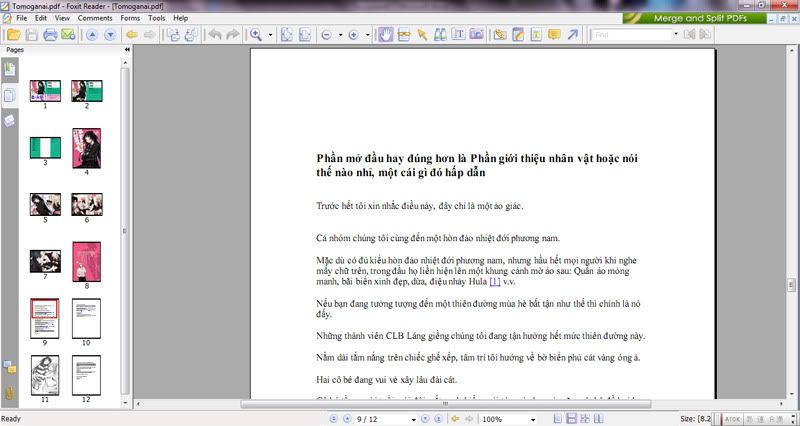
Task: Open the page number dropdown in status bar
Action: coord(413,420)
